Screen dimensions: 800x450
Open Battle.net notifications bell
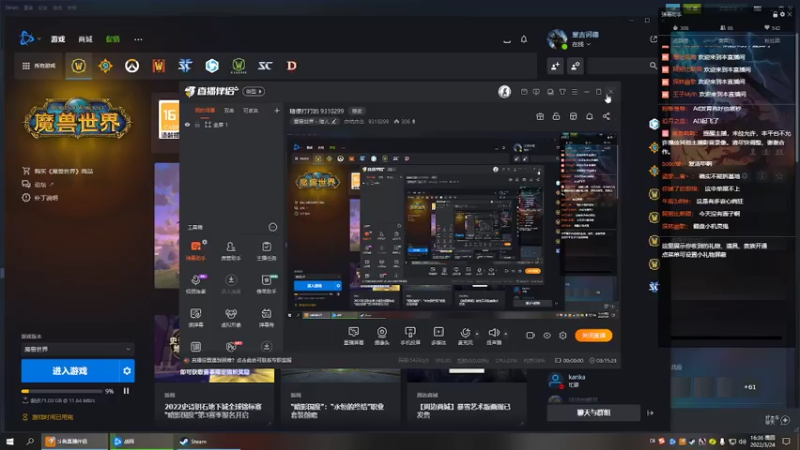coord(523,39)
